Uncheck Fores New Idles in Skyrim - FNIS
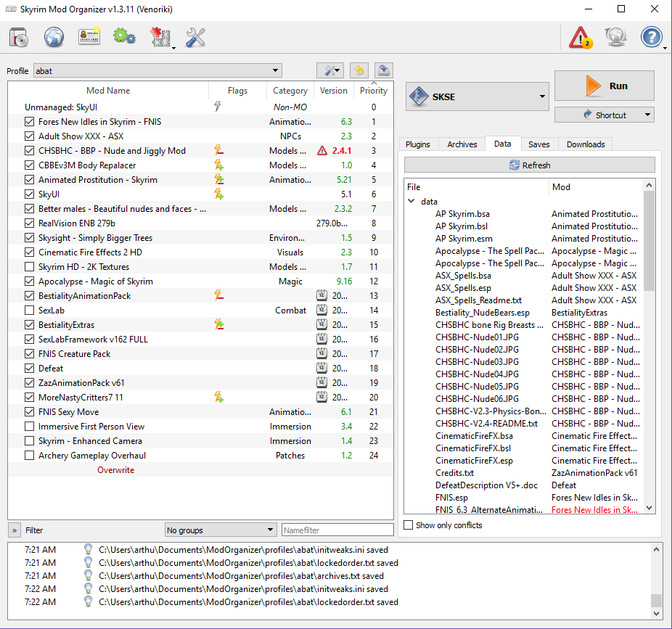This screenshot has width=672, height=629. point(29,122)
